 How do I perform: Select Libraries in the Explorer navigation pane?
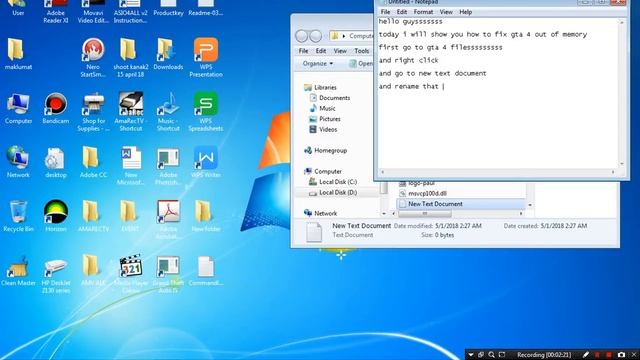(x=320, y=87)
